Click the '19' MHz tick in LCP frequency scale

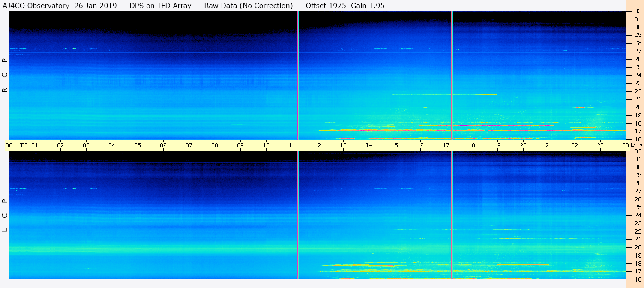click(x=638, y=255)
